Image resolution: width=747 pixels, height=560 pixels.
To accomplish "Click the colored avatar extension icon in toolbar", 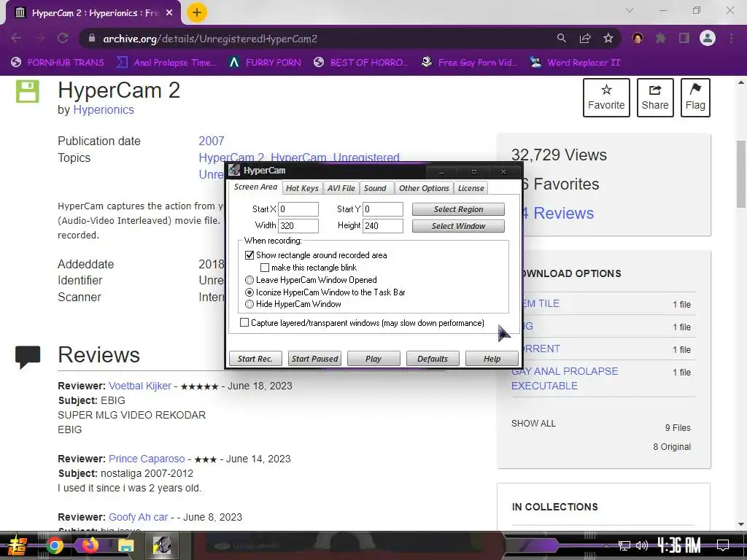I will (x=638, y=39).
